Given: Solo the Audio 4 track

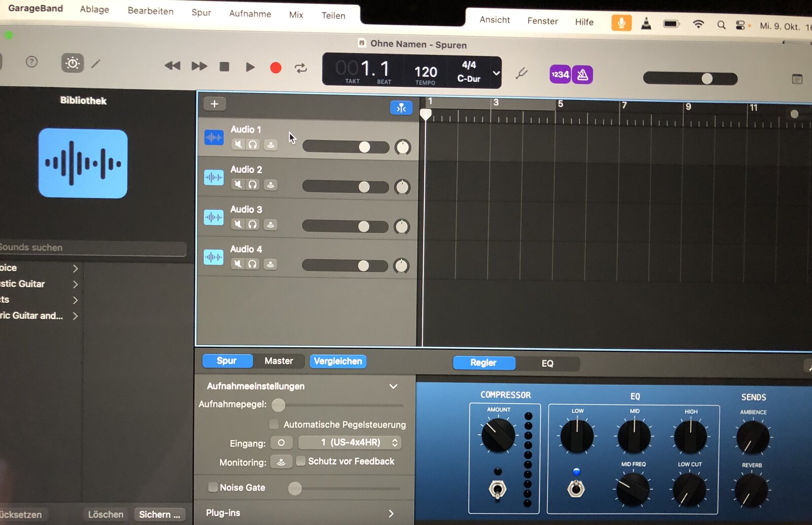Looking at the screenshot, I should coord(252,264).
